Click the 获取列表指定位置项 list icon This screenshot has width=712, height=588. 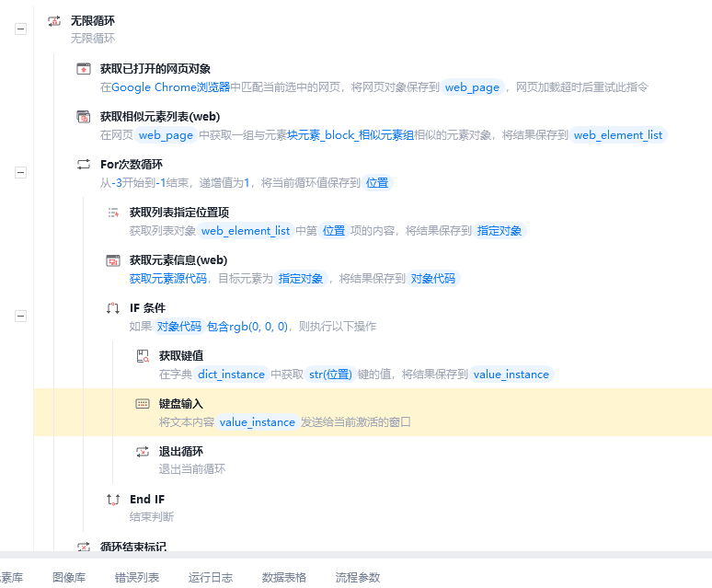tap(113, 213)
